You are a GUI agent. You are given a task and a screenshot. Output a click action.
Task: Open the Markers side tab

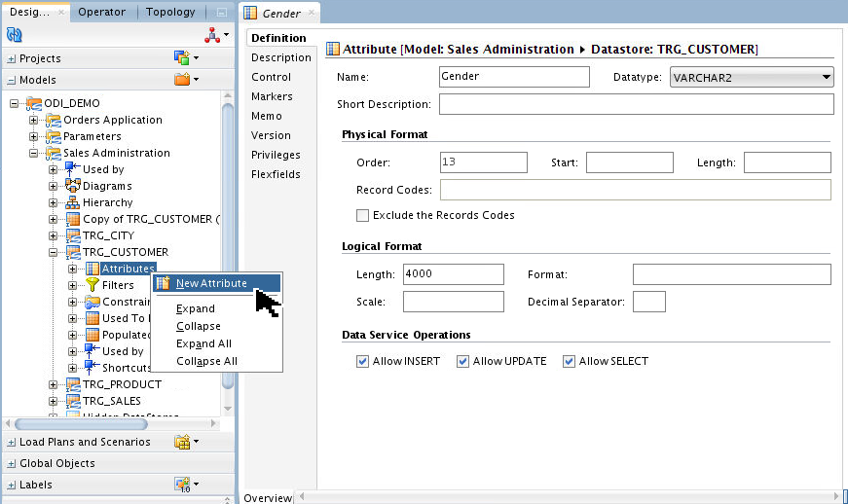272,96
